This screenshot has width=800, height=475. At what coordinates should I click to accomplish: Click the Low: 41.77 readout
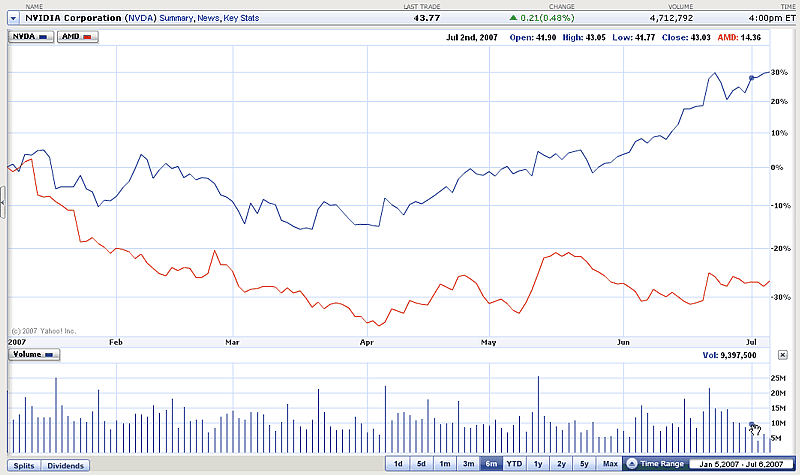(x=634, y=37)
